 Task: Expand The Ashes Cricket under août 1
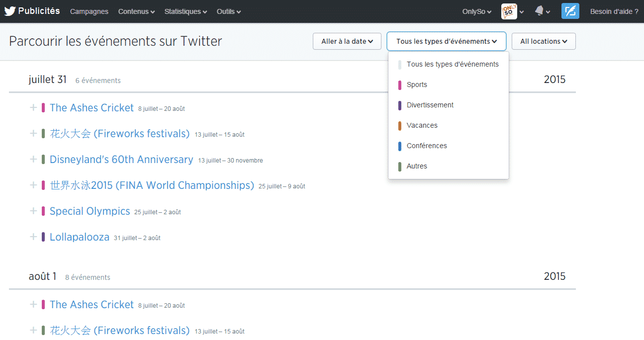33,304
